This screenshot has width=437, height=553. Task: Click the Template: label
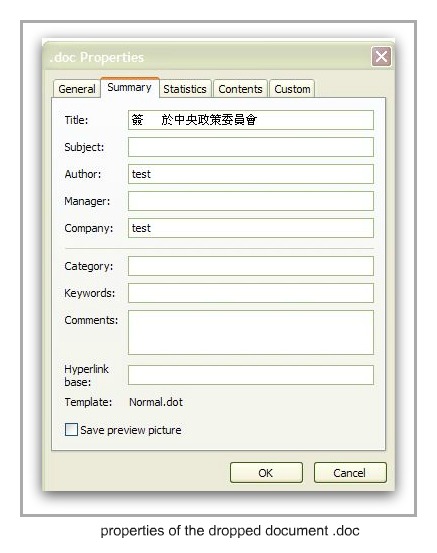click(x=88, y=402)
